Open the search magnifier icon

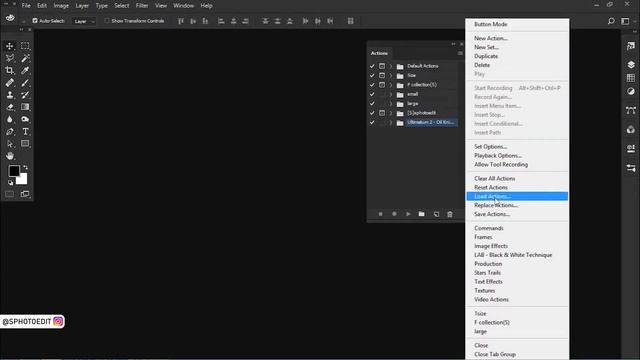[x=611, y=21]
